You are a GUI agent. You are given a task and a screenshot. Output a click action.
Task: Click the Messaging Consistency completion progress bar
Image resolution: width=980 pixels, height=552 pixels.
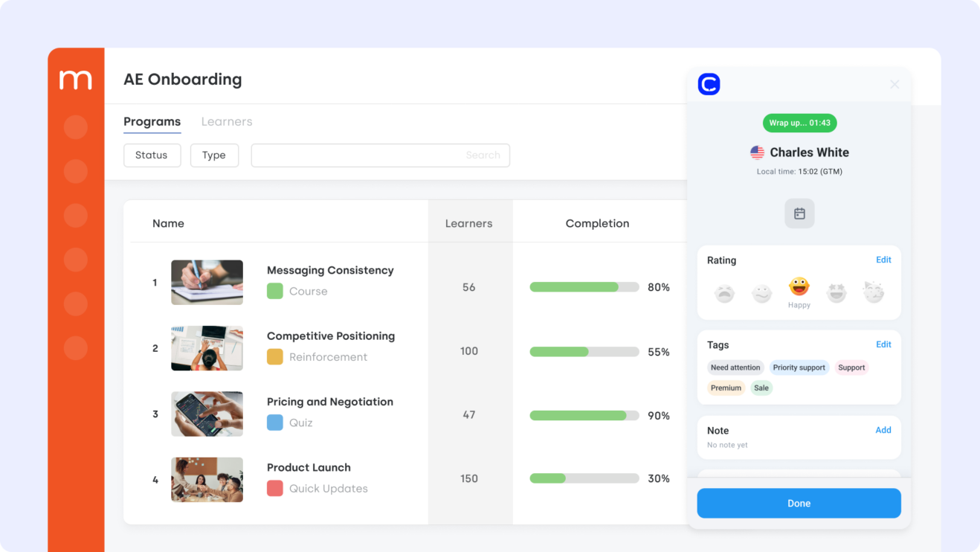(584, 286)
